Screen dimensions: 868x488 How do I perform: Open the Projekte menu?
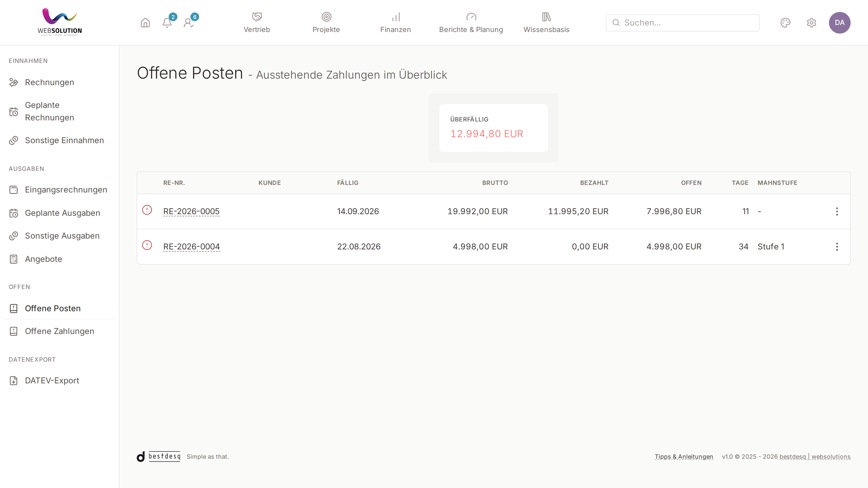(x=326, y=23)
